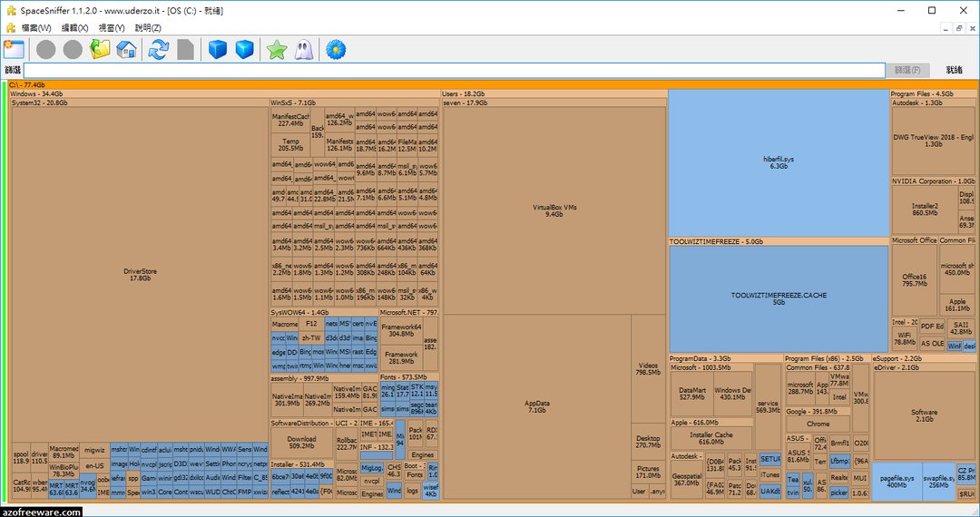Go up one folder level icon
Image resolution: width=980 pixels, height=517 pixels.
(100, 49)
